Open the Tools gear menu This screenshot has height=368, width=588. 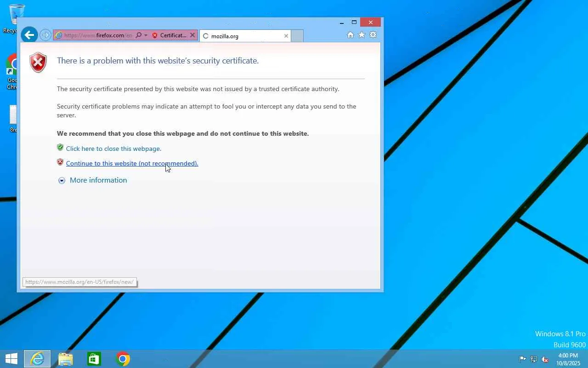point(373,35)
